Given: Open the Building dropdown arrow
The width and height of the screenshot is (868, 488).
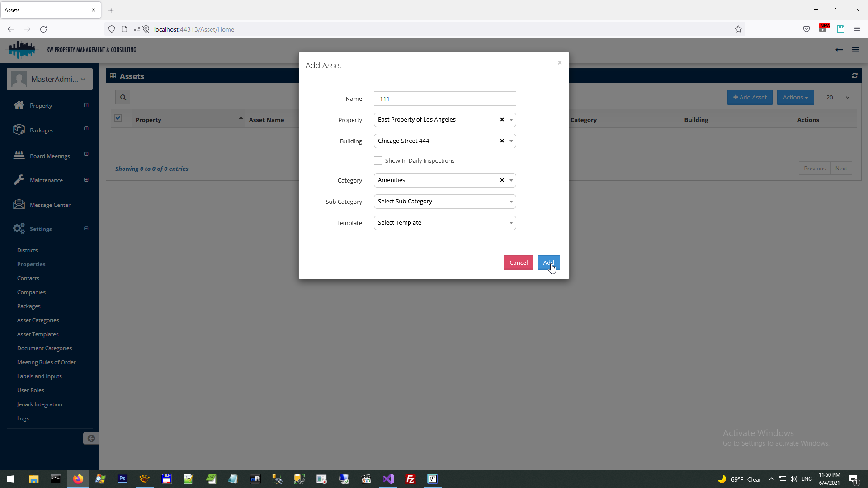Looking at the screenshot, I should coord(511,141).
